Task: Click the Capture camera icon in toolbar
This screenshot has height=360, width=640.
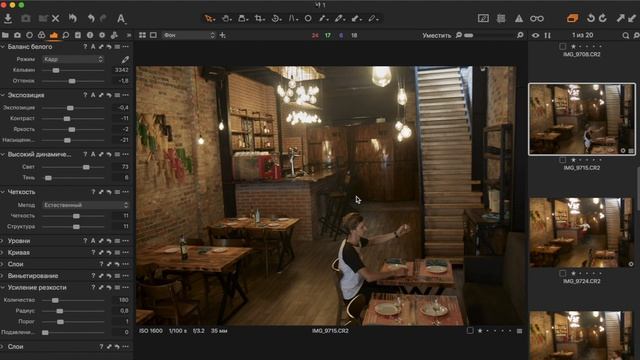Action: (x=26, y=18)
